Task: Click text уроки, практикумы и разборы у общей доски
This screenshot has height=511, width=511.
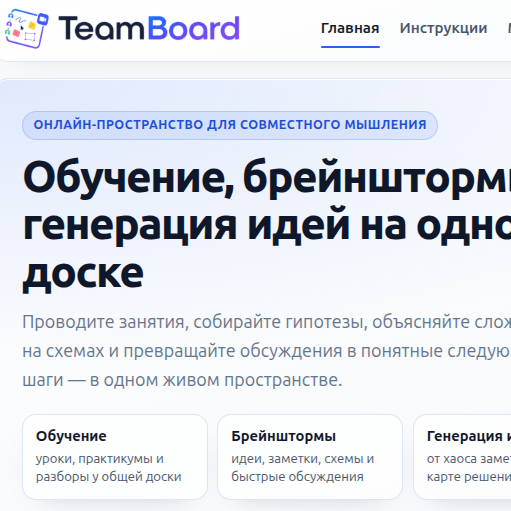Action: [109, 468]
